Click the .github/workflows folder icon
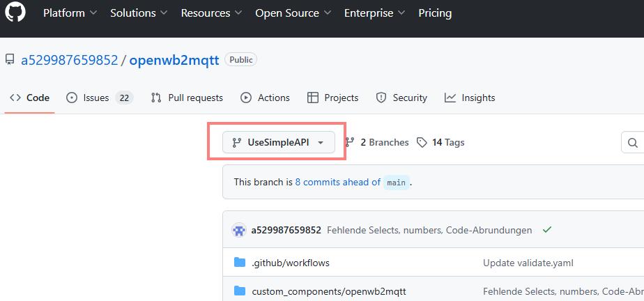Screen dimensions: 644x301 pyautogui.click(x=240, y=263)
